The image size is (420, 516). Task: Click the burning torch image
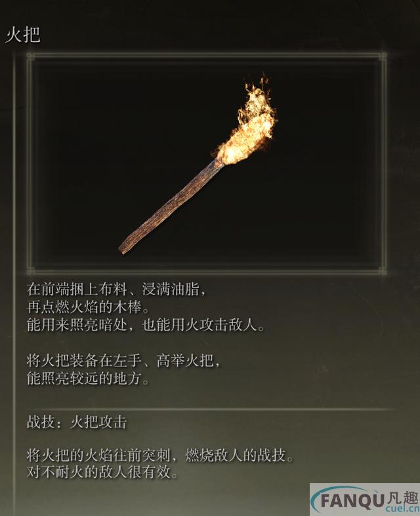tap(198, 165)
